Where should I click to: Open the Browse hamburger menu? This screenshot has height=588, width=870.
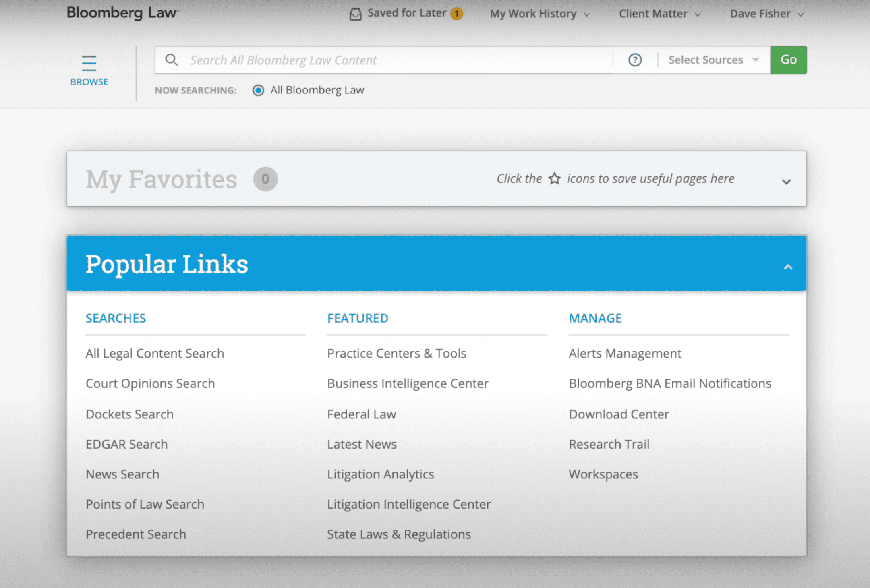[x=89, y=64]
